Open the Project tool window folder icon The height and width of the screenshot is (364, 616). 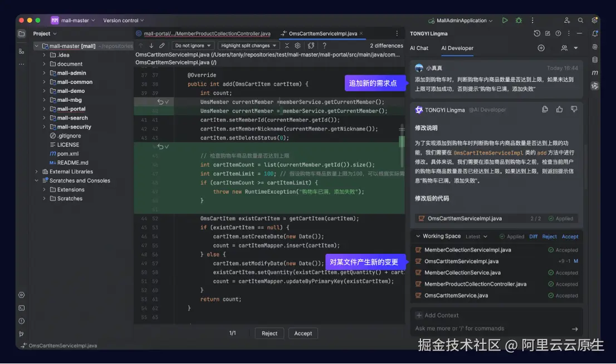(22, 34)
